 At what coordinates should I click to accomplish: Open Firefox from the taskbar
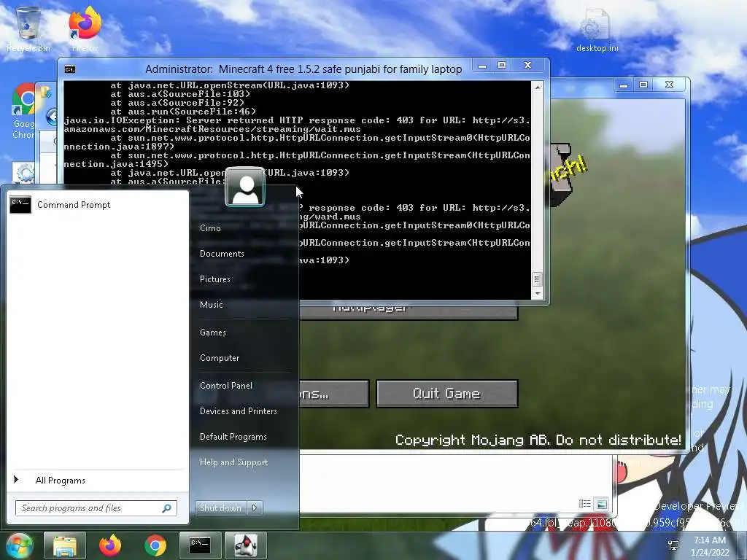110,545
